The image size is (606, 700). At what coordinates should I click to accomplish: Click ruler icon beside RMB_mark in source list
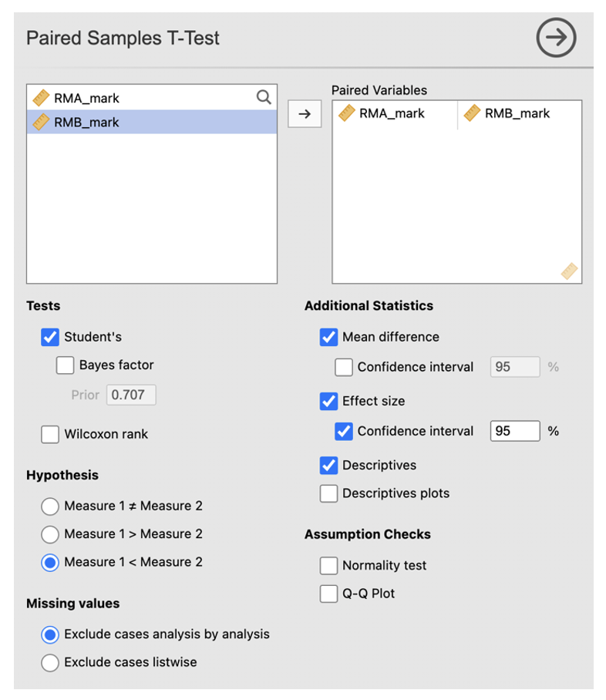(41, 122)
